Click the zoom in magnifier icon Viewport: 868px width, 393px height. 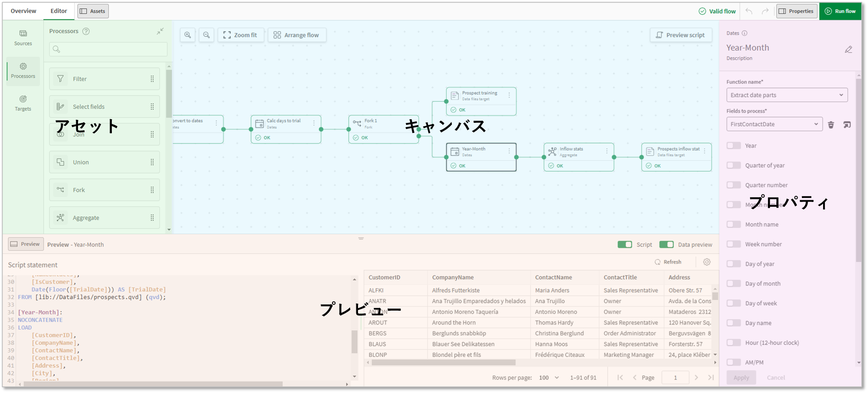(x=188, y=35)
